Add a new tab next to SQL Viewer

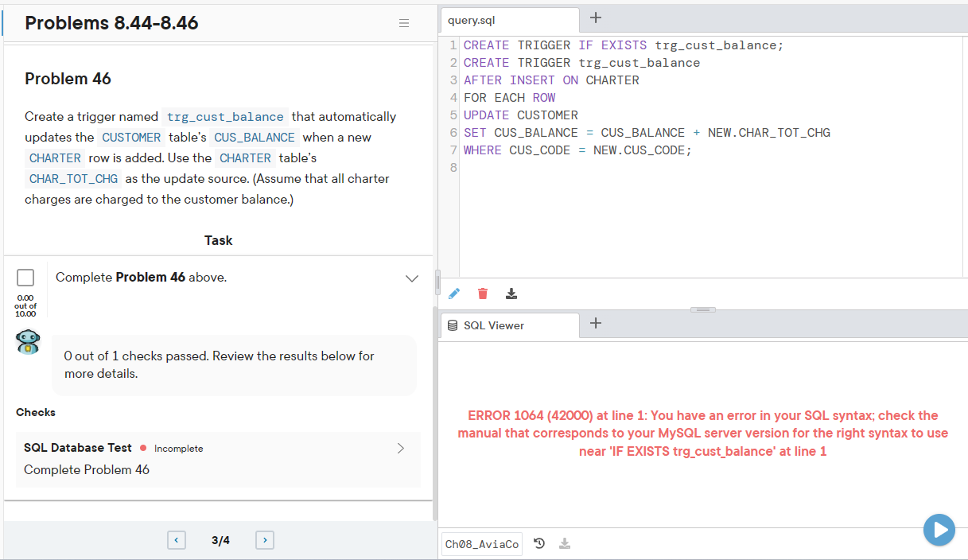coord(596,323)
